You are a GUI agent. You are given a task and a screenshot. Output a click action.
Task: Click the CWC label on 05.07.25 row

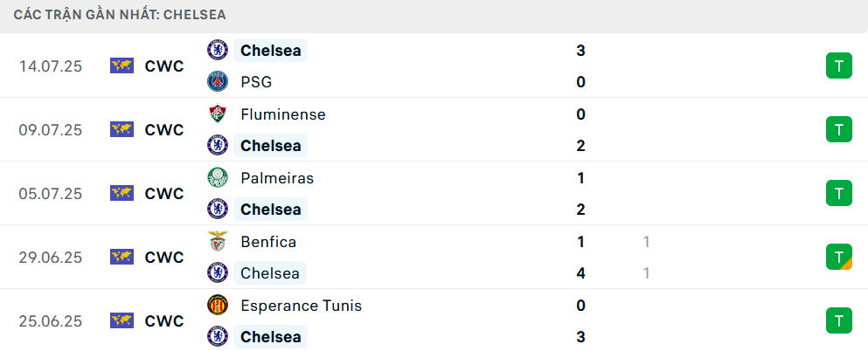click(x=163, y=194)
